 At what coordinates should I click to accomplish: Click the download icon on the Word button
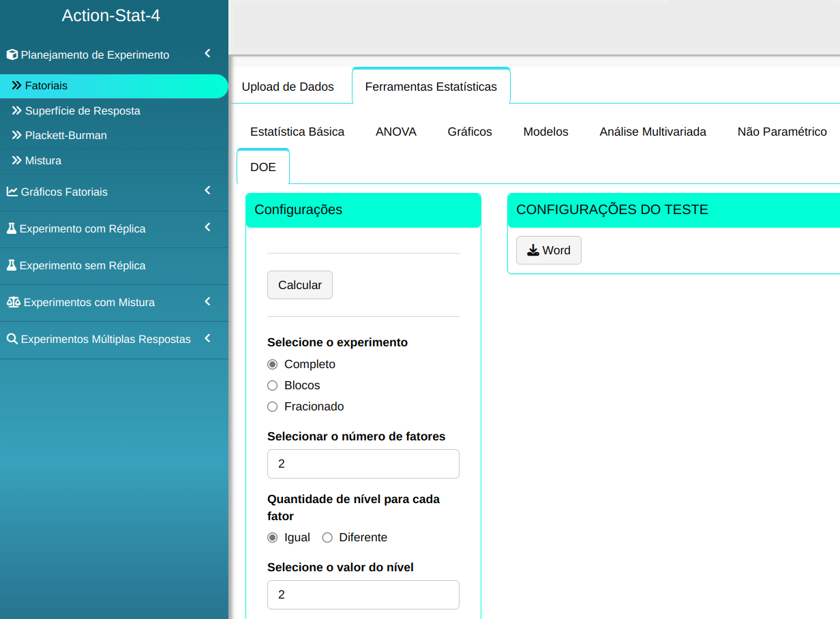click(533, 251)
